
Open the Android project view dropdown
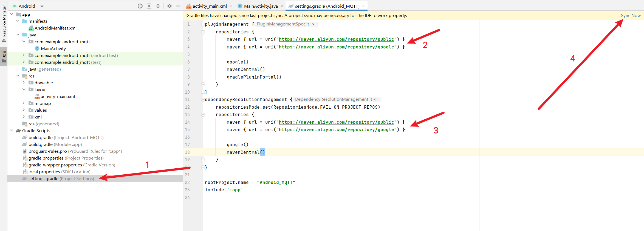[x=42, y=6]
